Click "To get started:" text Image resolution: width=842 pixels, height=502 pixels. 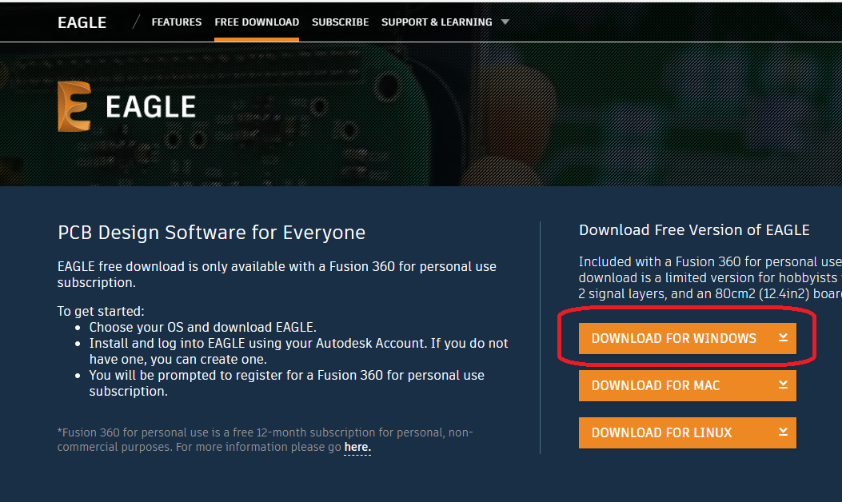coord(101,311)
